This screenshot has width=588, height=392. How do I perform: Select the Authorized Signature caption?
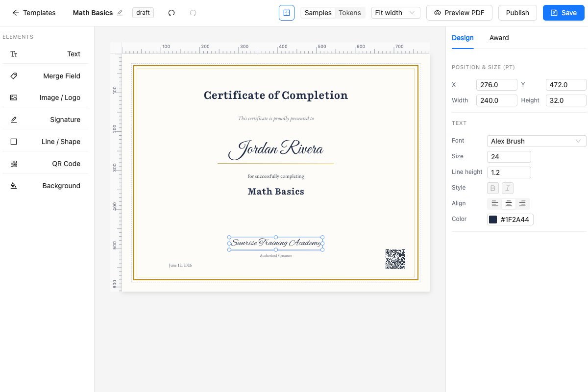coord(276,255)
